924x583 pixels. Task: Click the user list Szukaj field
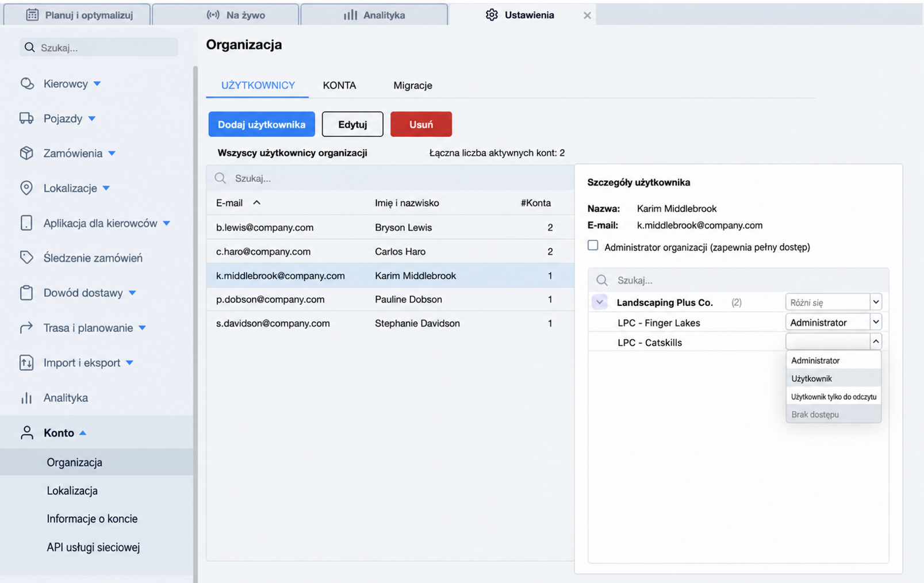tap(390, 178)
